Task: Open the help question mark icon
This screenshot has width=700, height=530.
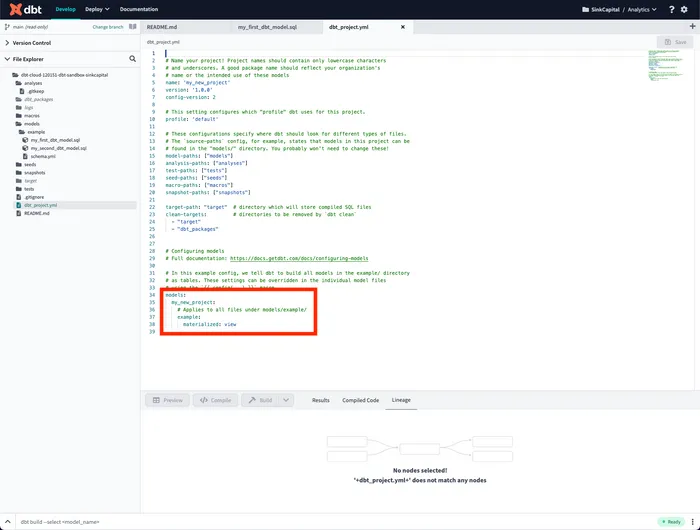Action: (671, 9)
